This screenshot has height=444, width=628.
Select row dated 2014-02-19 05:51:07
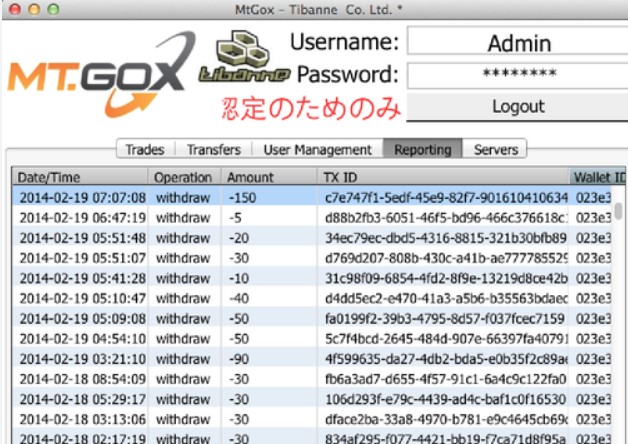pyautogui.click(x=312, y=258)
